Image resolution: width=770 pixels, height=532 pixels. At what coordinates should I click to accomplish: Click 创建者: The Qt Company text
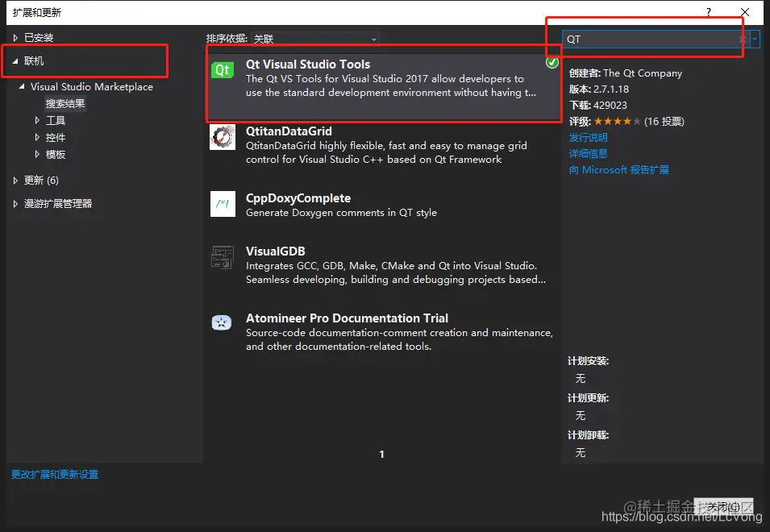(x=625, y=73)
